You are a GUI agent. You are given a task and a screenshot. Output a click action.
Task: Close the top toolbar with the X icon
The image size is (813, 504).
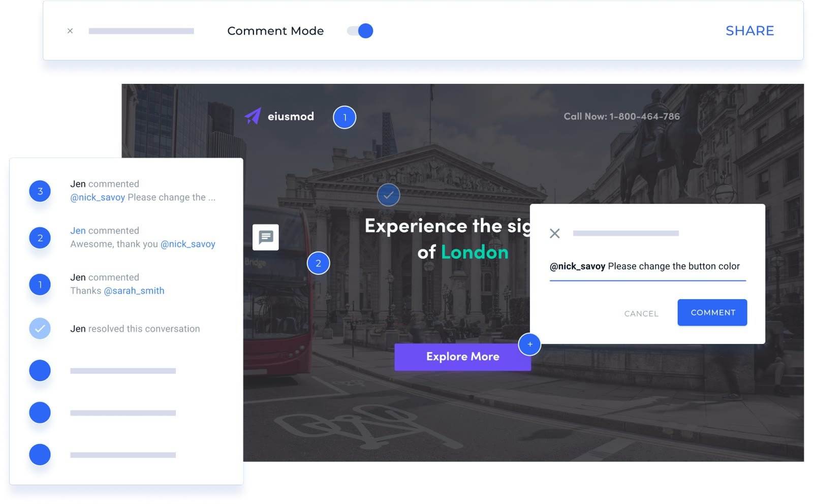pyautogui.click(x=70, y=31)
